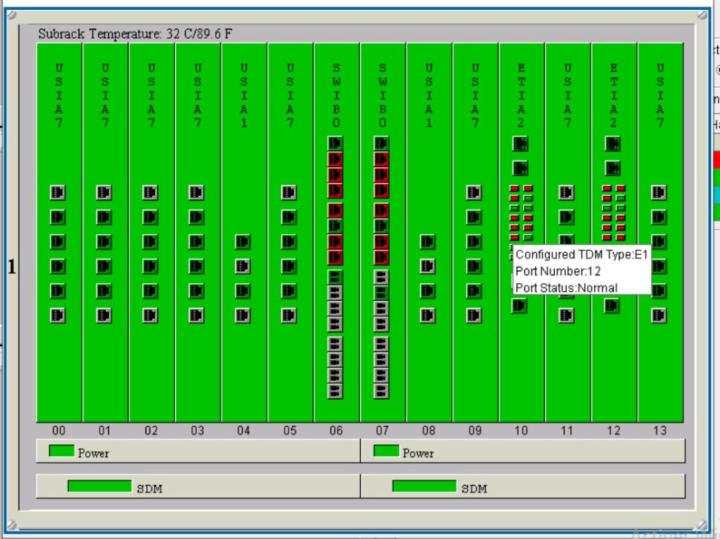Select the second port from top on slot 12 ETIA2
The width and height of the screenshot is (720, 539).
pyautogui.click(x=613, y=168)
